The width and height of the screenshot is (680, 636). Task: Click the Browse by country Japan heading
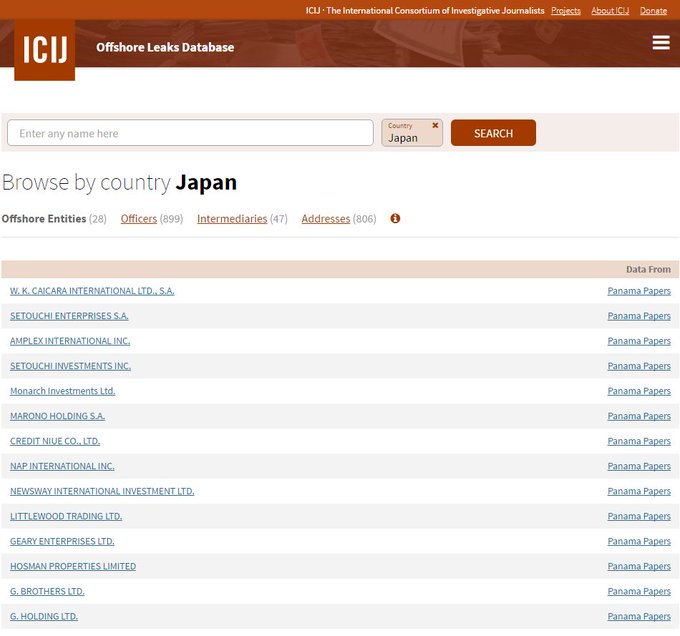[x=119, y=183]
